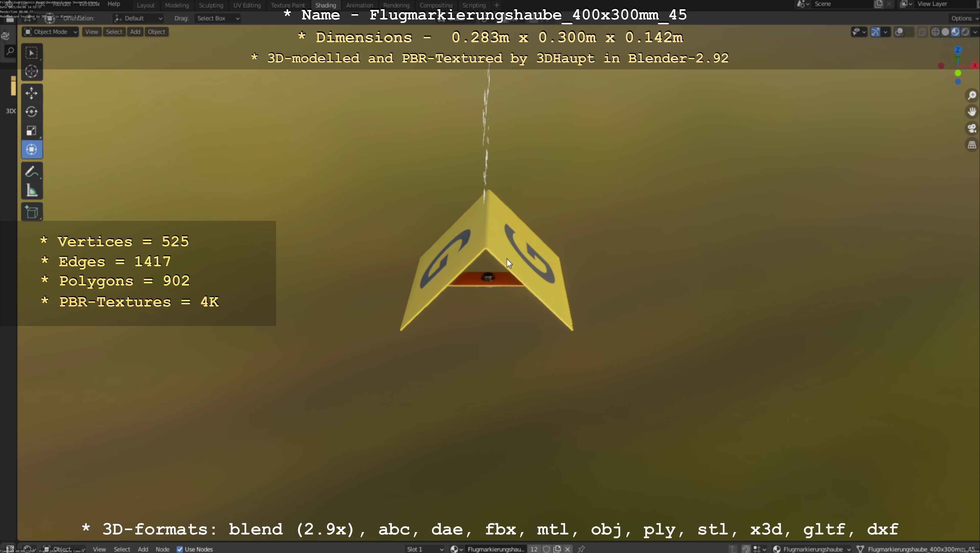Viewport: 980px width, 553px height.
Task: Toggle the Use Nodes checkbox
Action: pyautogui.click(x=180, y=549)
